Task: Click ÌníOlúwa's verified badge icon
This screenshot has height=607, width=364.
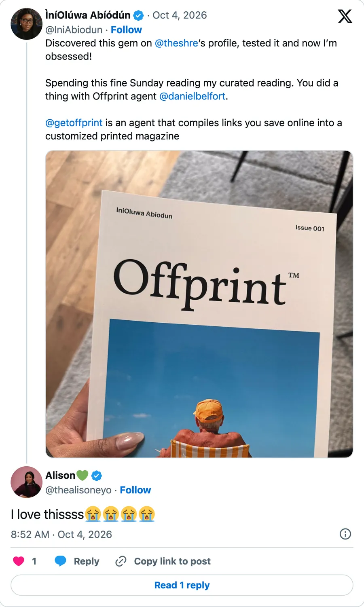Action: pos(139,16)
